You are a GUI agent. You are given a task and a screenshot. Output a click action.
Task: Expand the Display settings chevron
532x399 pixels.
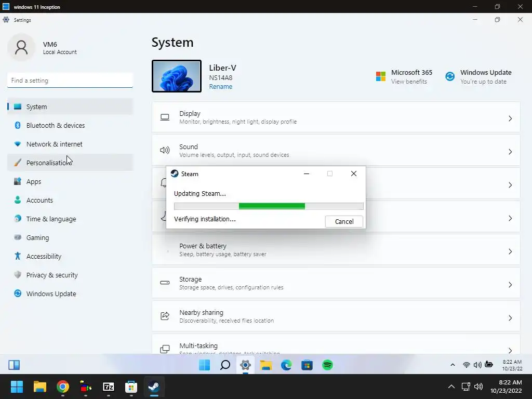pos(510,118)
